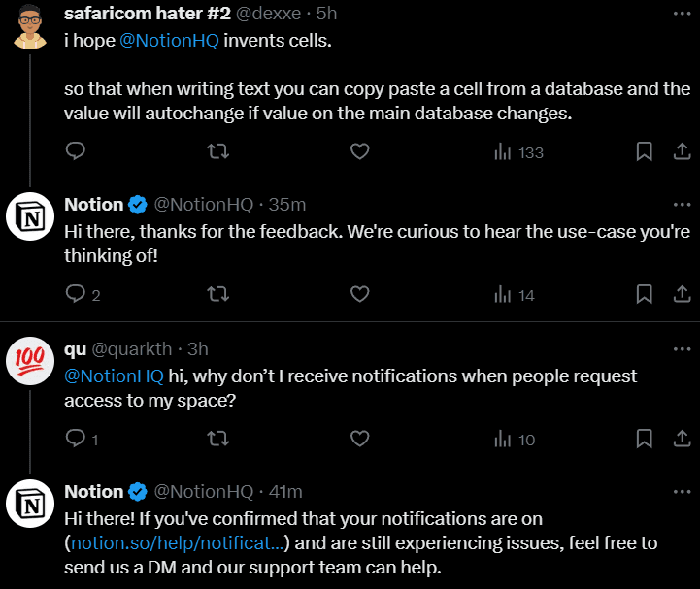Retweet the Notion cells tweet

pos(219,151)
